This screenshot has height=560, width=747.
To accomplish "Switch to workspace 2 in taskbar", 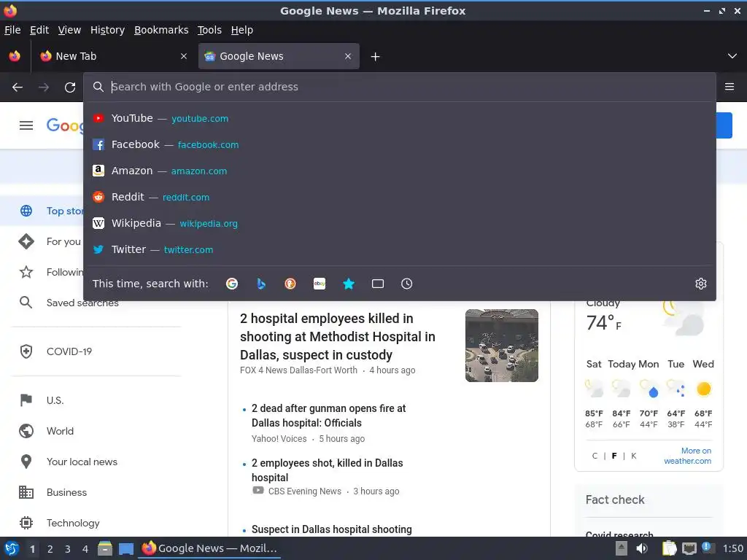I will coord(50,549).
